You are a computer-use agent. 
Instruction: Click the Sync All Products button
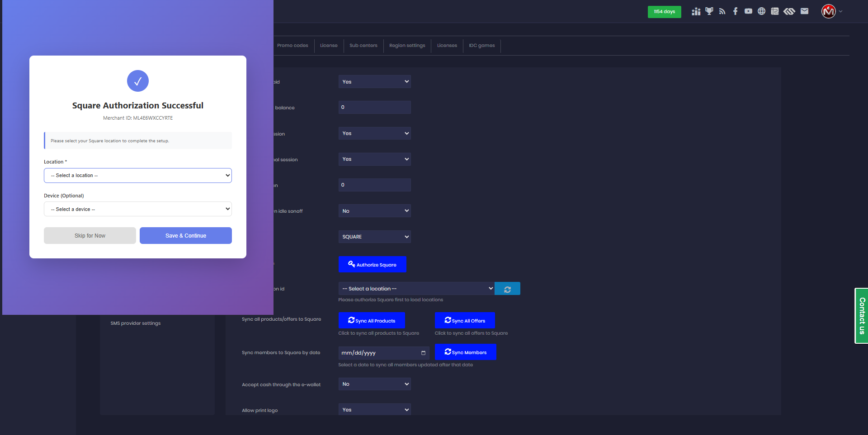pos(372,321)
